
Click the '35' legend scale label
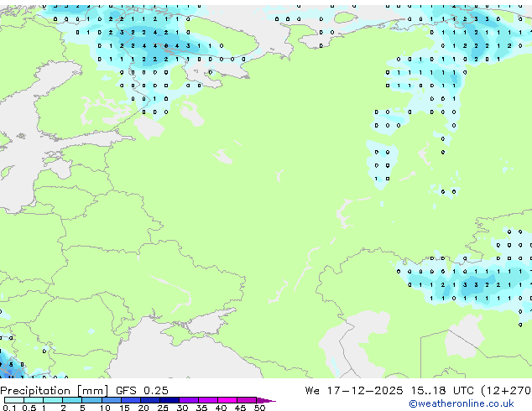201,408
